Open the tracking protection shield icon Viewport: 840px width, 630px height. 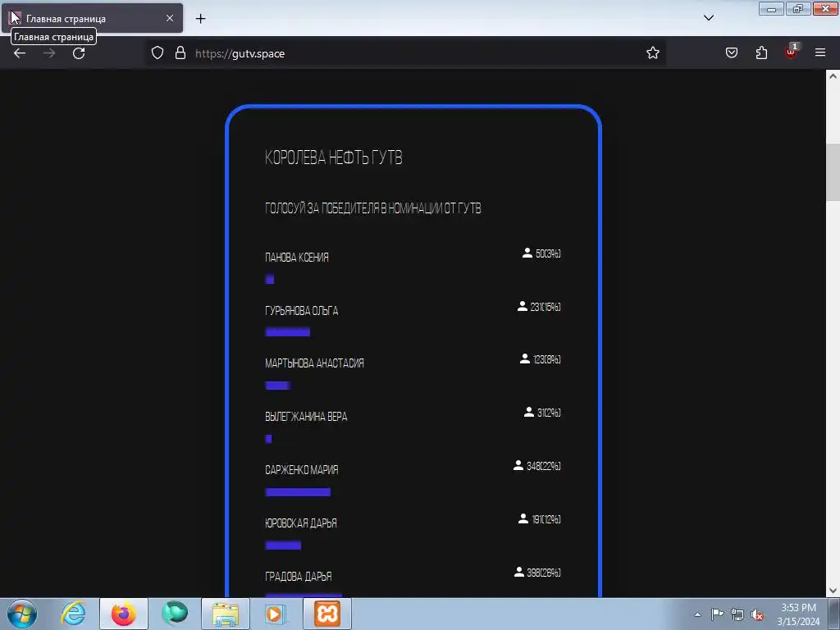click(x=157, y=53)
